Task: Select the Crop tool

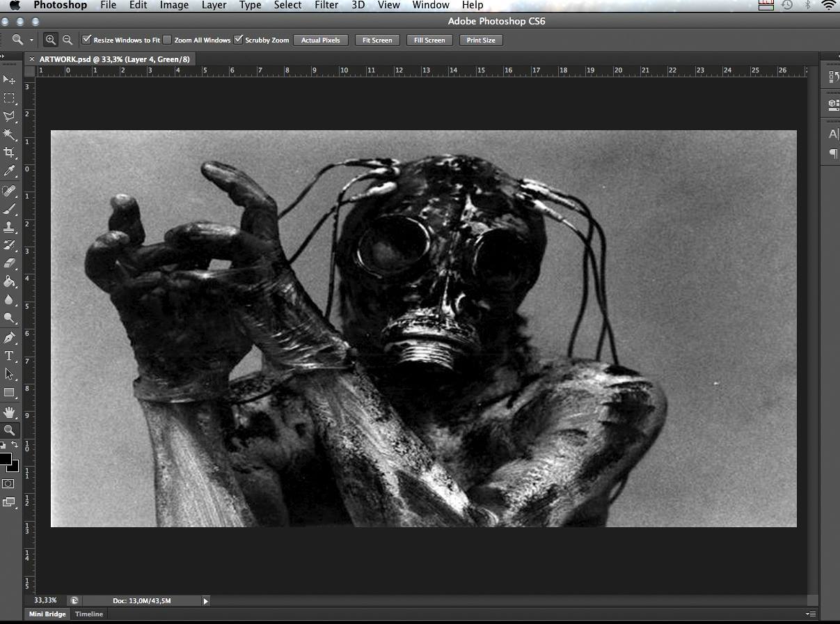Action: (9, 153)
